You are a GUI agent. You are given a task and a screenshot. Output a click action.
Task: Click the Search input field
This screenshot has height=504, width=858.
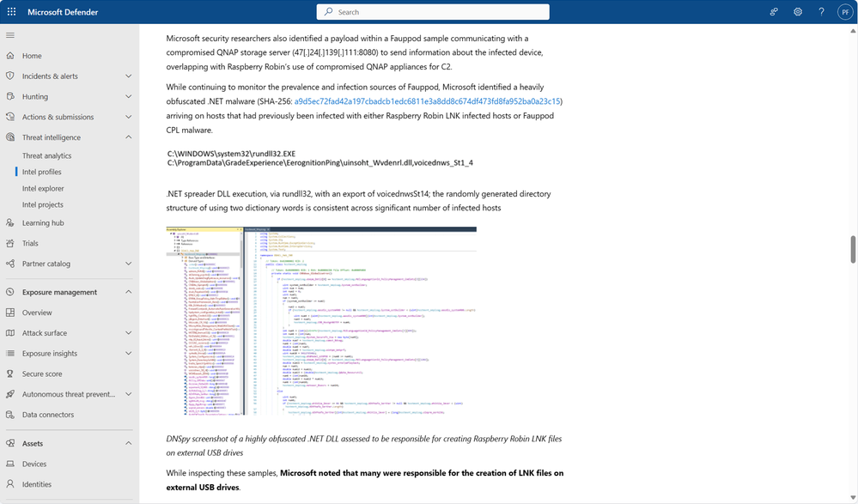tap(433, 12)
